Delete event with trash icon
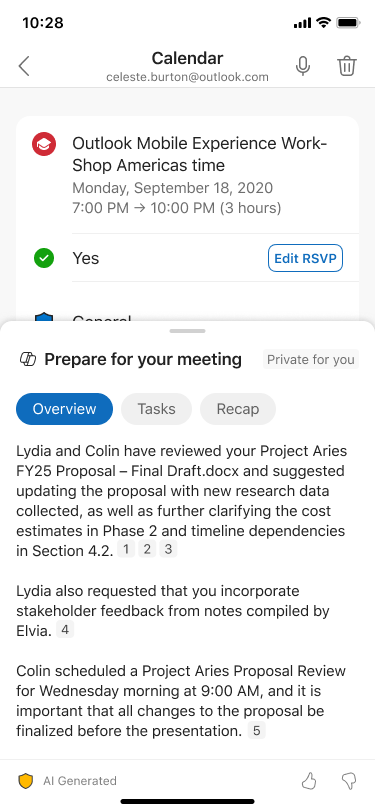Image resolution: width=375 pixels, height=812 pixels. [x=347, y=66]
